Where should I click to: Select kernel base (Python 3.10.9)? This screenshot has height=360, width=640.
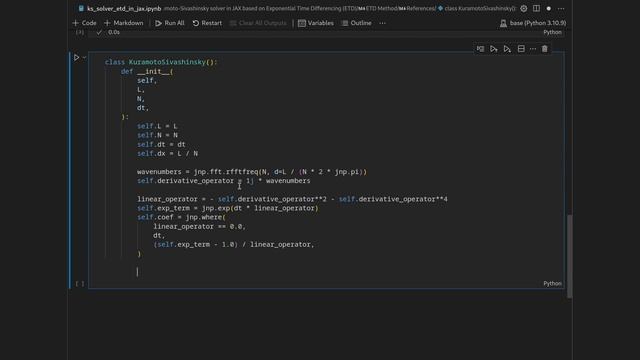tap(533, 23)
